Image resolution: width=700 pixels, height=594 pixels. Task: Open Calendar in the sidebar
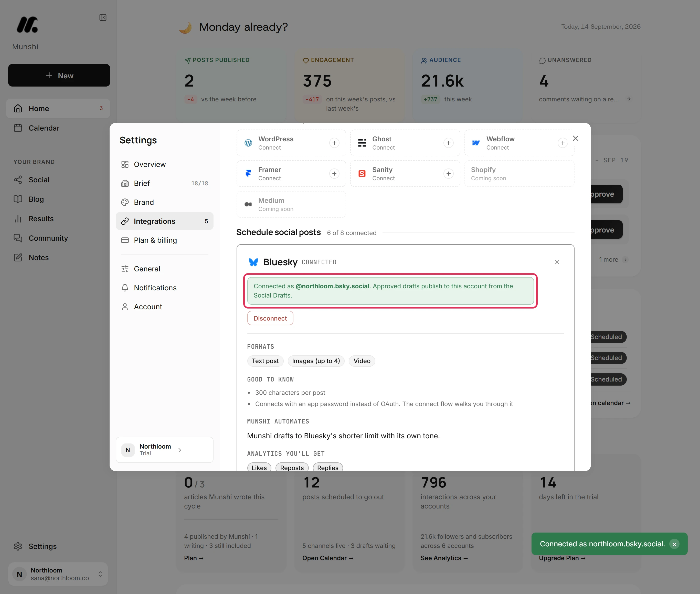click(58, 128)
